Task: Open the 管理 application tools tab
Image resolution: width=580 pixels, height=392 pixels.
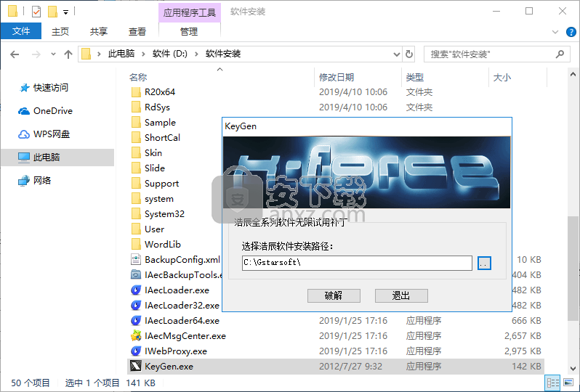Action: click(189, 31)
